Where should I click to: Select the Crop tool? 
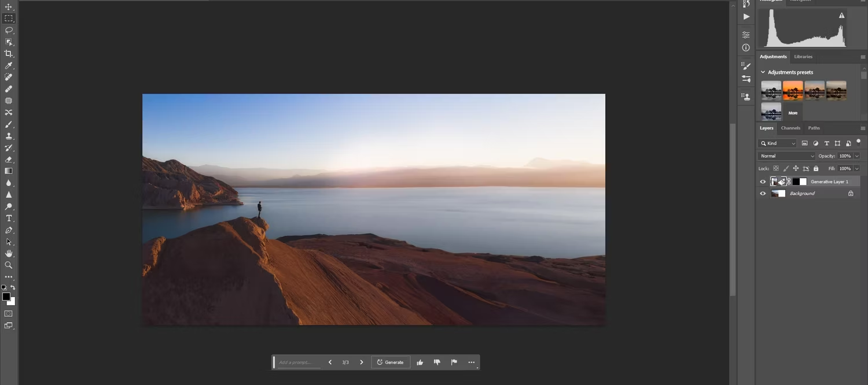tap(9, 53)
